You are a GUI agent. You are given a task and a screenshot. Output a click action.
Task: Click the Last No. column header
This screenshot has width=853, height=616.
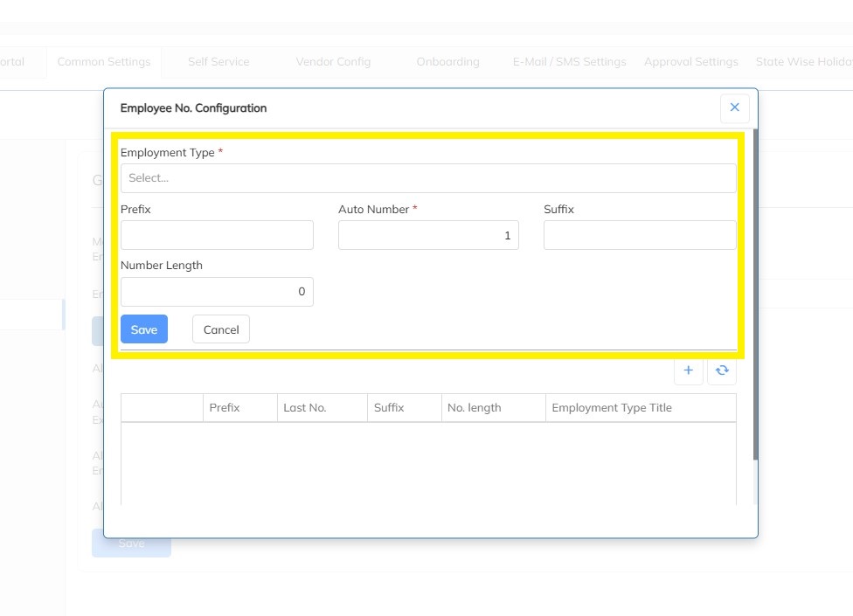pos(305,408)
